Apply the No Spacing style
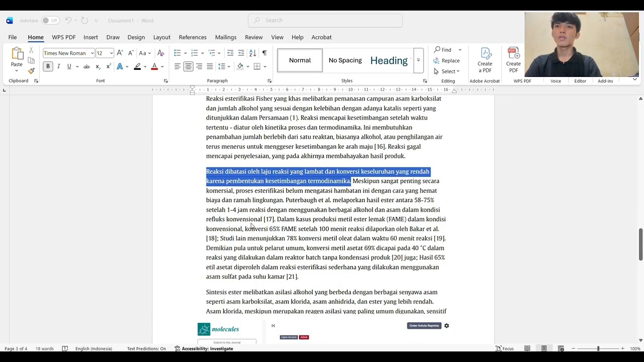 tap(345, 60)
